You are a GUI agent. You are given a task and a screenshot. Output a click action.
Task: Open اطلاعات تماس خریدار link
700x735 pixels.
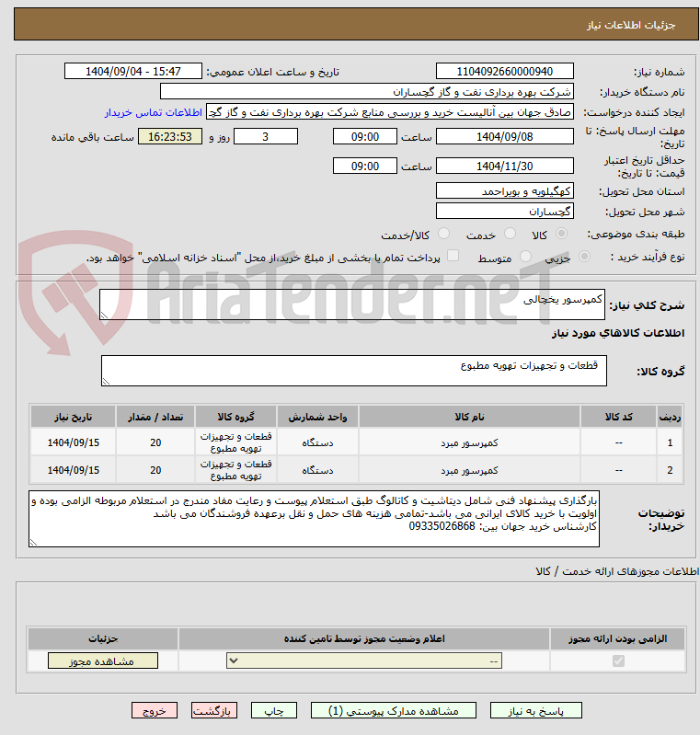point(153,112)
